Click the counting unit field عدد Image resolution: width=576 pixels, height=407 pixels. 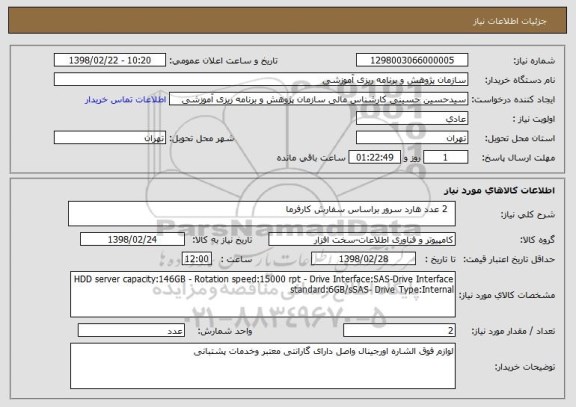[131, 331]
